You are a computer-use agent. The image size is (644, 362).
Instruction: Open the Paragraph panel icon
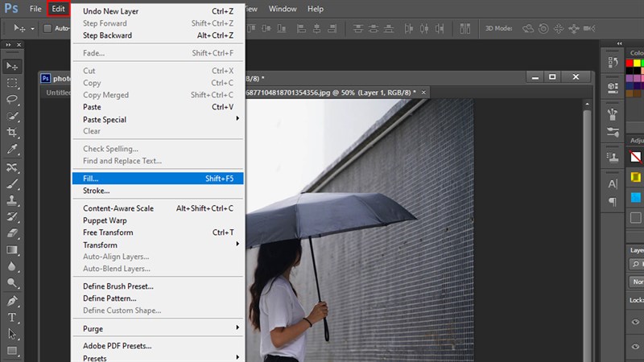point(613,202)
